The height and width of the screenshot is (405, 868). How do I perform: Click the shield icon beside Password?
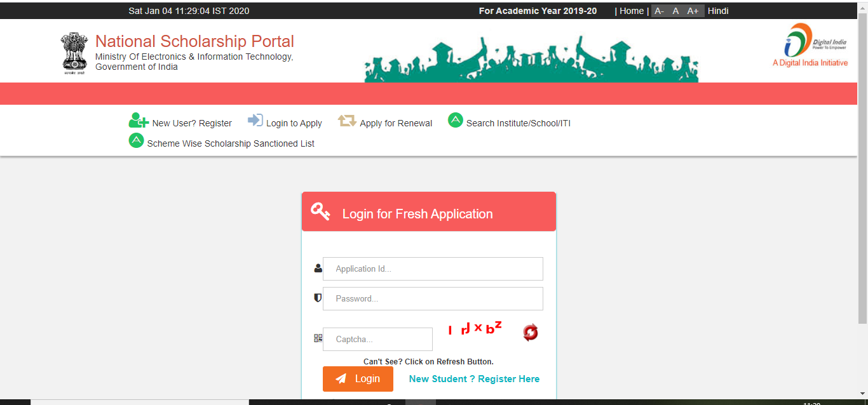318,298
